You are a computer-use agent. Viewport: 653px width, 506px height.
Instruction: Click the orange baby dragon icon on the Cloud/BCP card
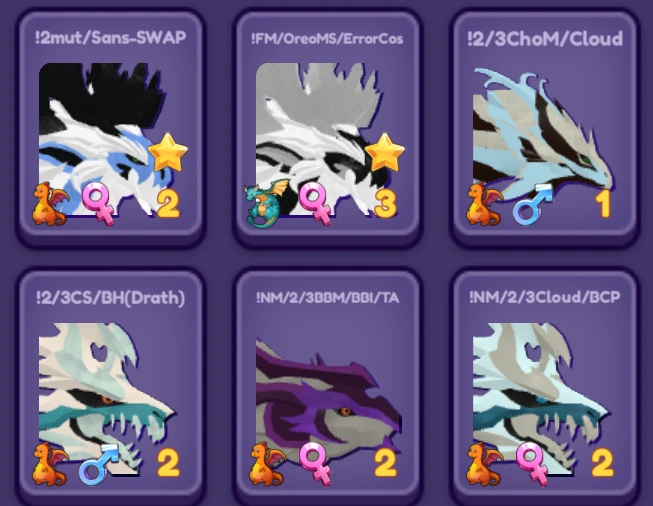click(x=484, y=464)
